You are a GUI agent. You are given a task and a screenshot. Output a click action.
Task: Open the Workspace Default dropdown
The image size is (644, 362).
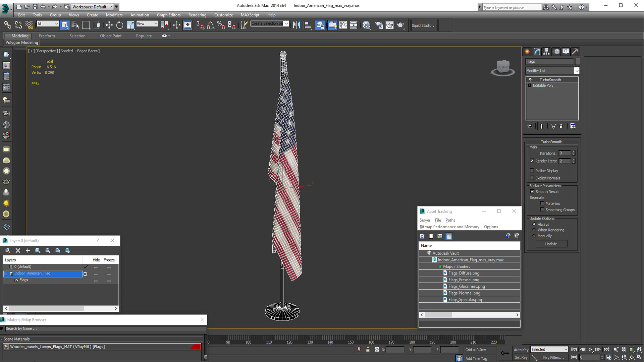point(92,7)
